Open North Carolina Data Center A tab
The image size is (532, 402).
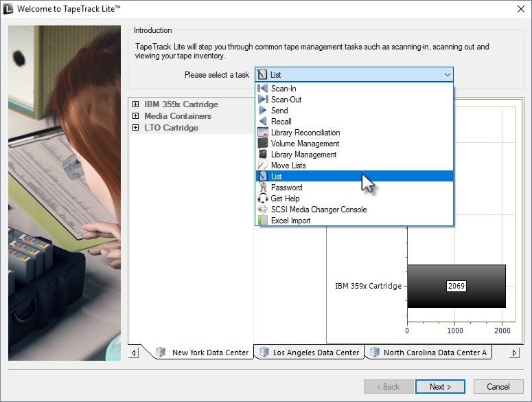[x=428, y=352]
